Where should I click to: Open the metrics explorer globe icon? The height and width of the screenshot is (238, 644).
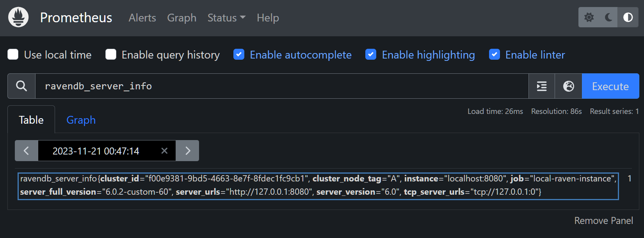[x=569, y=86]
